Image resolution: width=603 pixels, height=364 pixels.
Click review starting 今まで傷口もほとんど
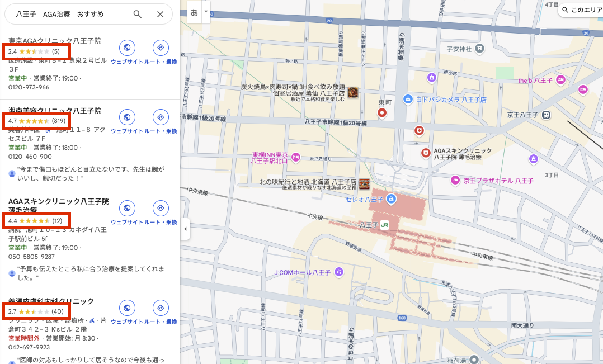point(91,174)
